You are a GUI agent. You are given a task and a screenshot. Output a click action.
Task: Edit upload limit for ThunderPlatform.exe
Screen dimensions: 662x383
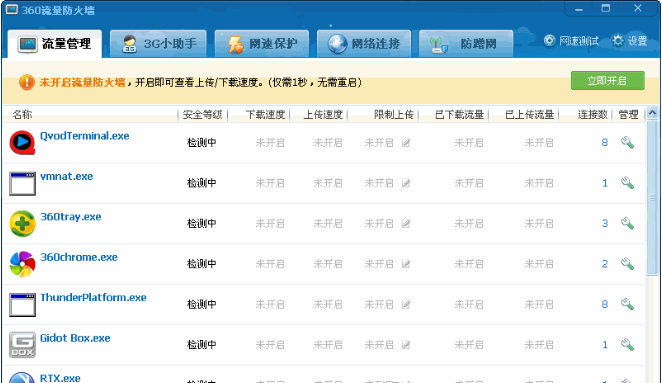click(406, 304)
